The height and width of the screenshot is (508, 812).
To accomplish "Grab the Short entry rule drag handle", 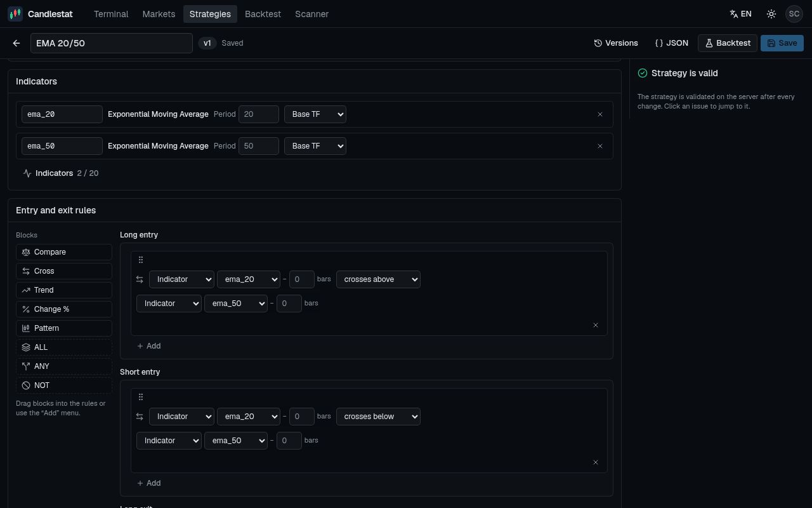I will (141, 397).
